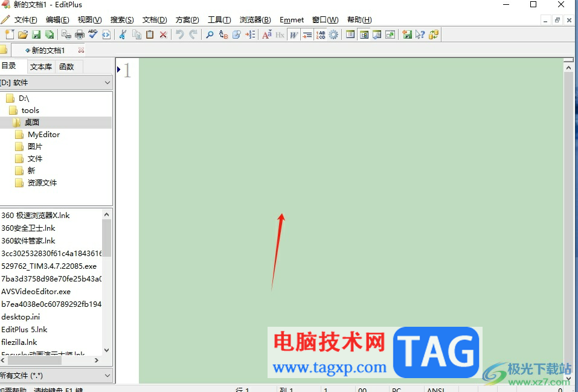
Task: Toggle word wrap W toolbar button
Action: click(294, 34)
